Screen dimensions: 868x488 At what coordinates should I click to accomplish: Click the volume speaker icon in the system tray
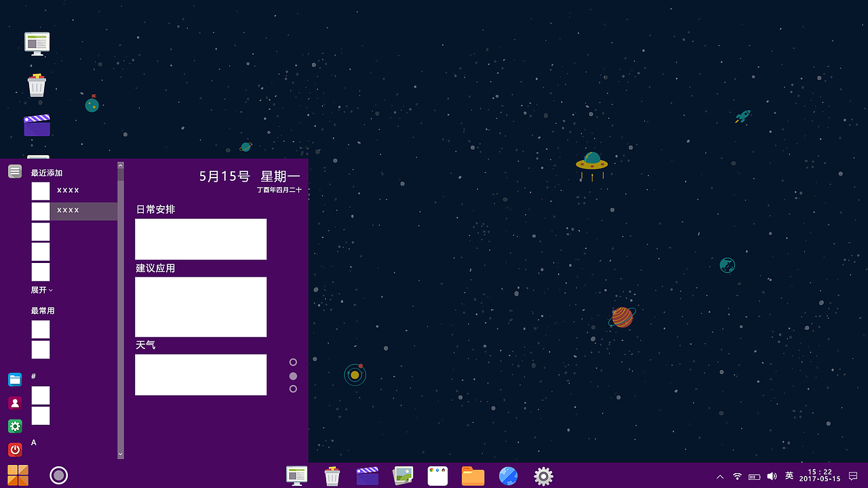click(772, 476)
